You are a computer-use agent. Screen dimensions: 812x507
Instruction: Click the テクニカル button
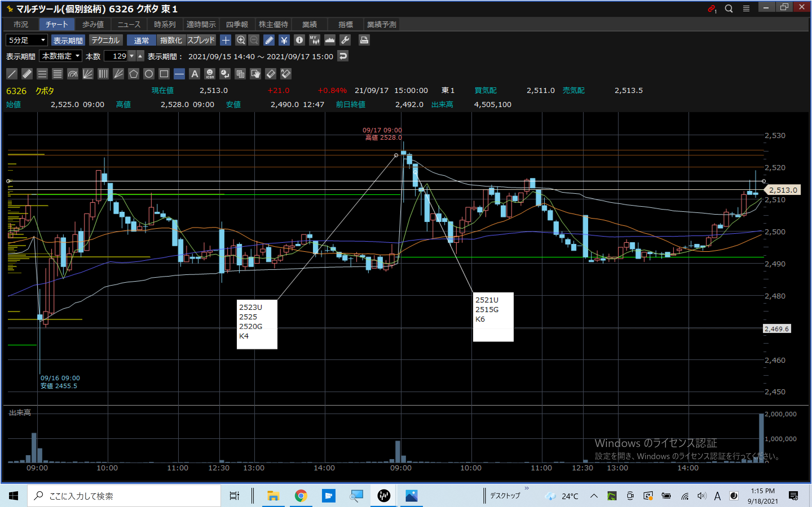tap(105, 40)
